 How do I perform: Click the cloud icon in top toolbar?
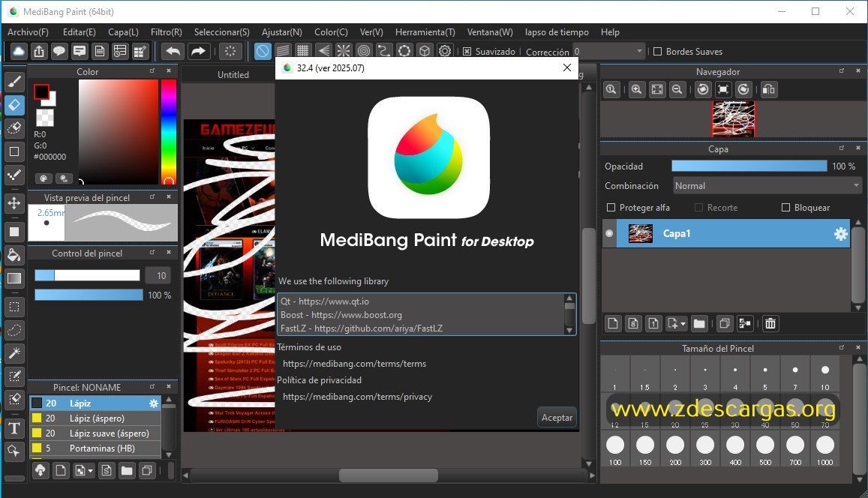pos(18,52)
